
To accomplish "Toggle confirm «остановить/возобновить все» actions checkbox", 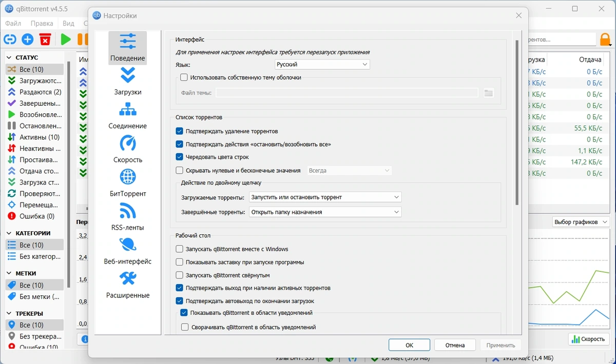I will pos(179,144).
